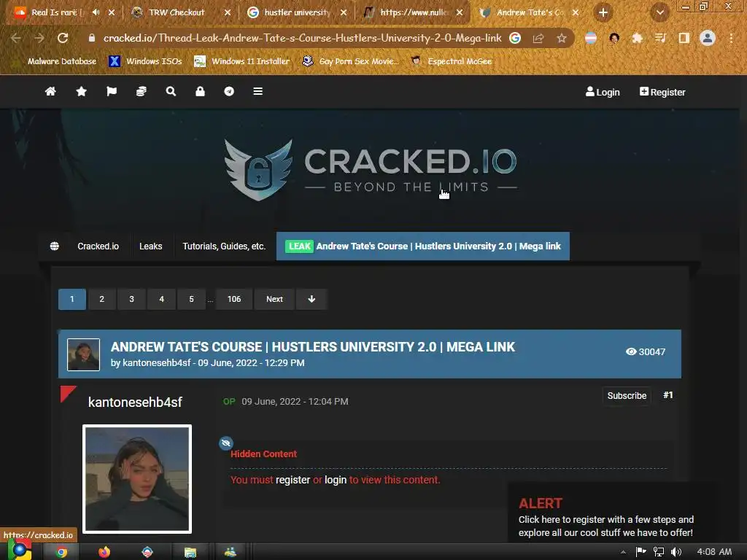The image size is (747, 560).
Task: Click browser forward arrow
Action: tap(39, 38)
